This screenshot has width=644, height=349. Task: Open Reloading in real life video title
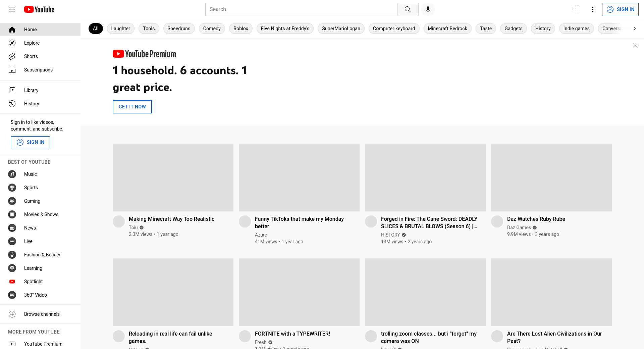[170, 337]
